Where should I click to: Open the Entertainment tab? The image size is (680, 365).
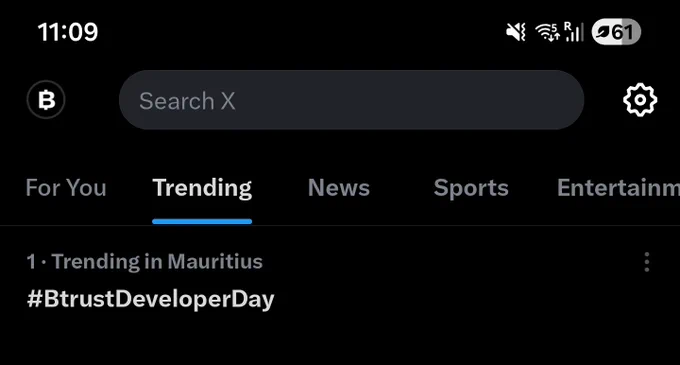coord(618,188)
